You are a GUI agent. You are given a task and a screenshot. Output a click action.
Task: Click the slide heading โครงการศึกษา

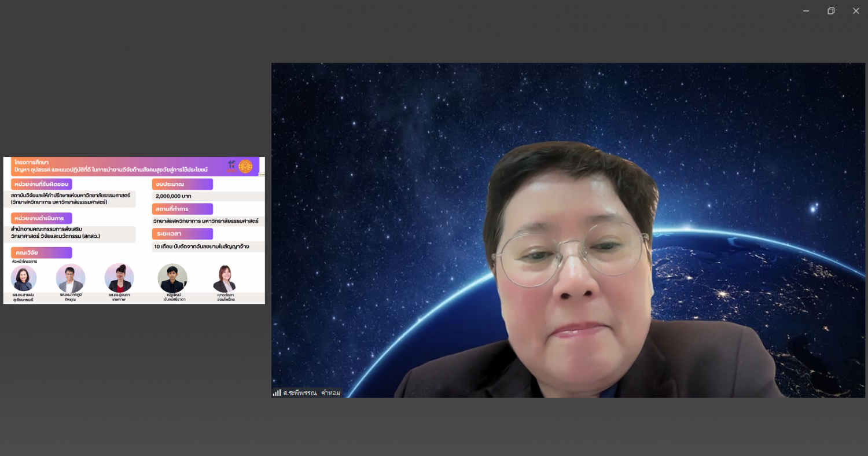click(x=31, y=163)
